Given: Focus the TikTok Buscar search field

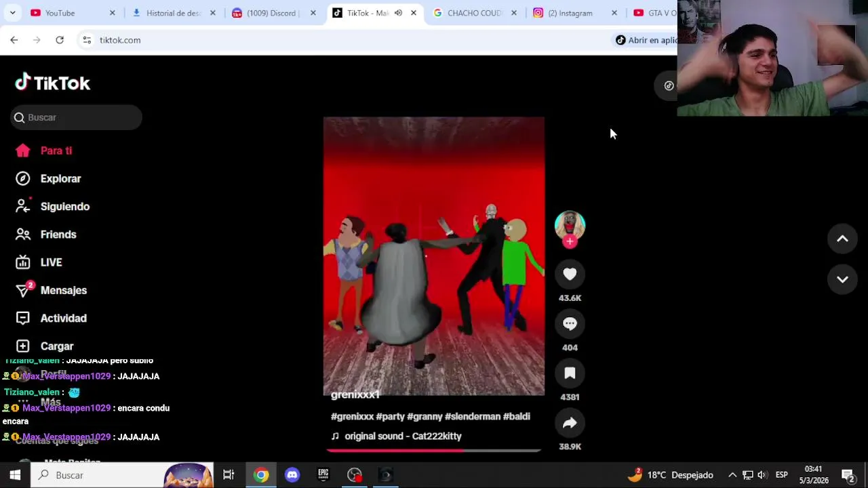Looking at the screenshot, I should click(x=76, y=117).
